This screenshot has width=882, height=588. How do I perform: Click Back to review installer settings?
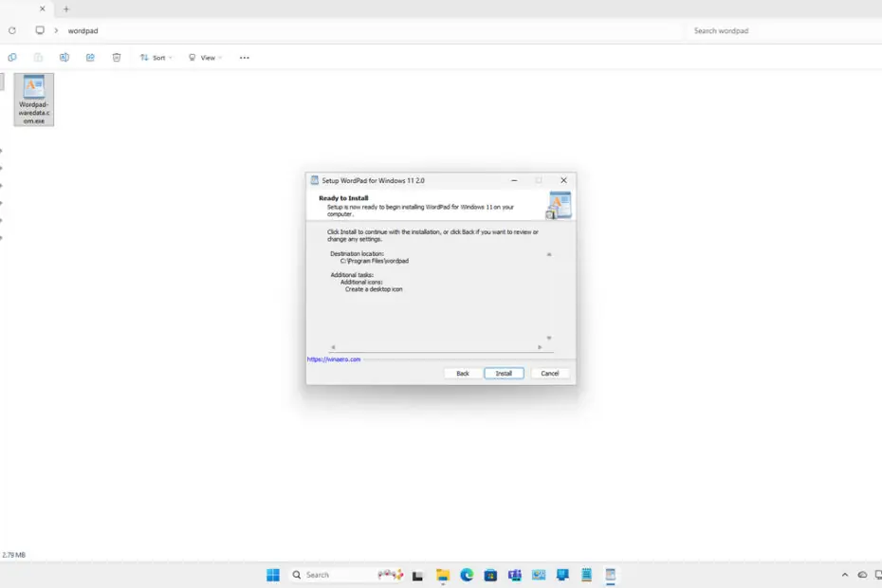pyautogui.click(x=462, y=373)
